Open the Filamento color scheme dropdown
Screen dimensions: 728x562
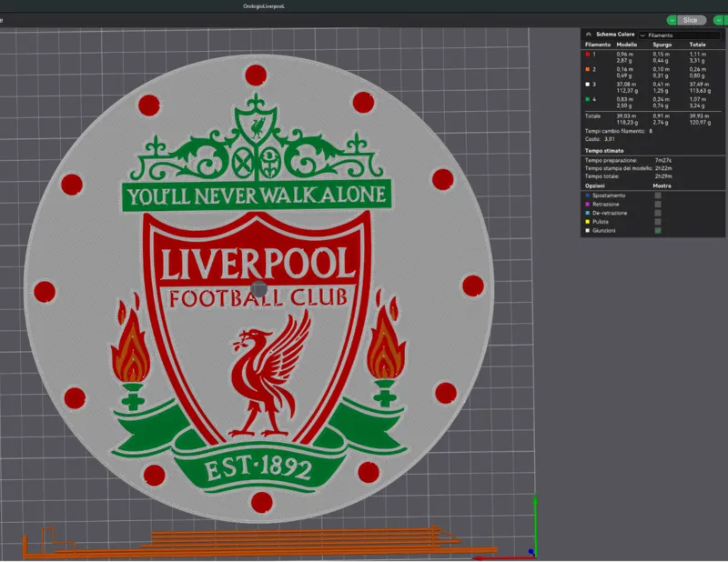[x=680, y=35]
